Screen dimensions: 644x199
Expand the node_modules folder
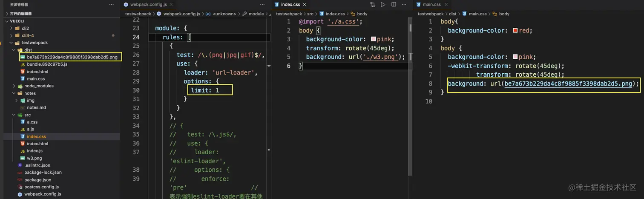tap(14, 86)
